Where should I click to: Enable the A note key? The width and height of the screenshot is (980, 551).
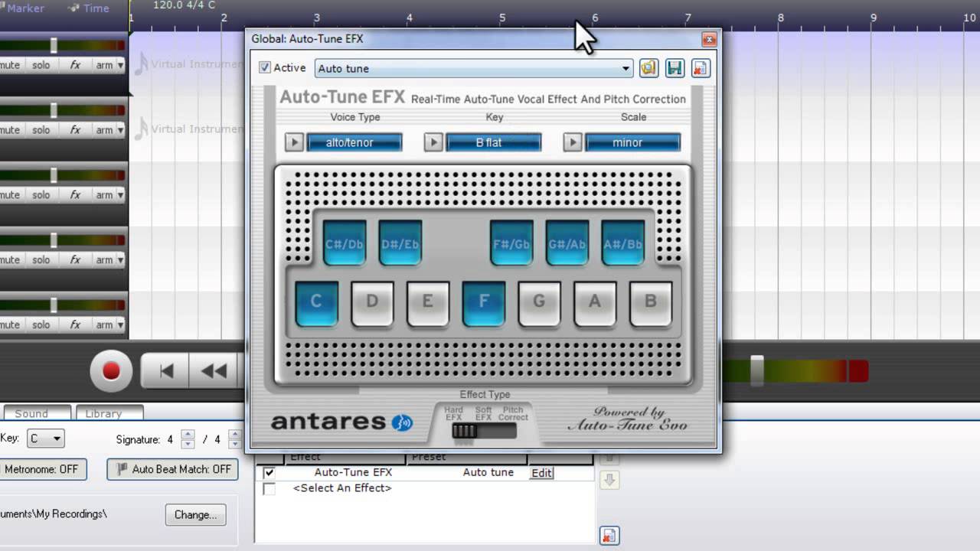[595, 304]
